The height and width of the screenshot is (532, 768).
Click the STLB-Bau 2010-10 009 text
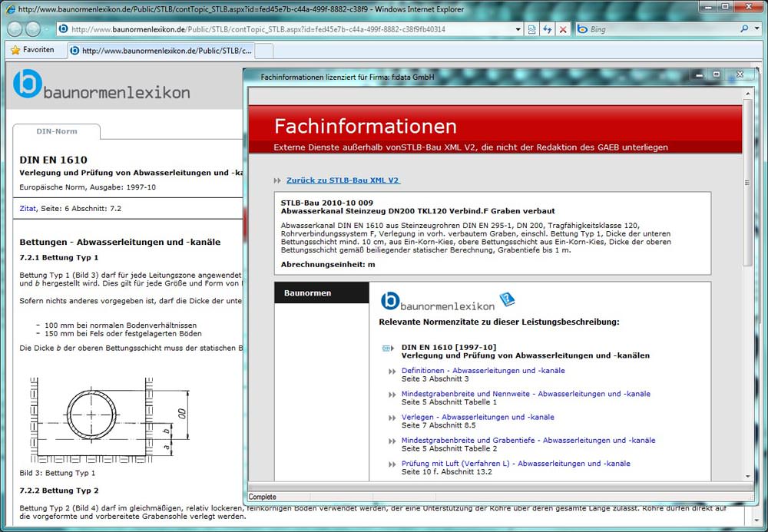326,203
